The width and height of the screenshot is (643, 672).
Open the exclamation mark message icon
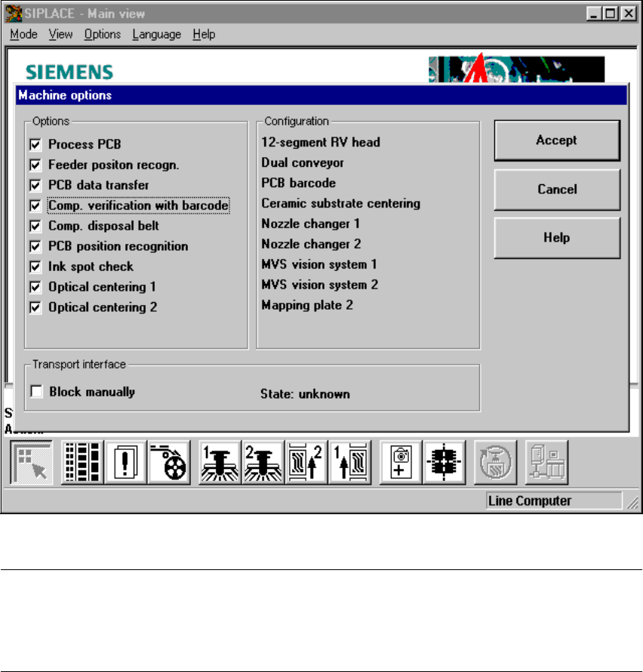pos(125,462)
